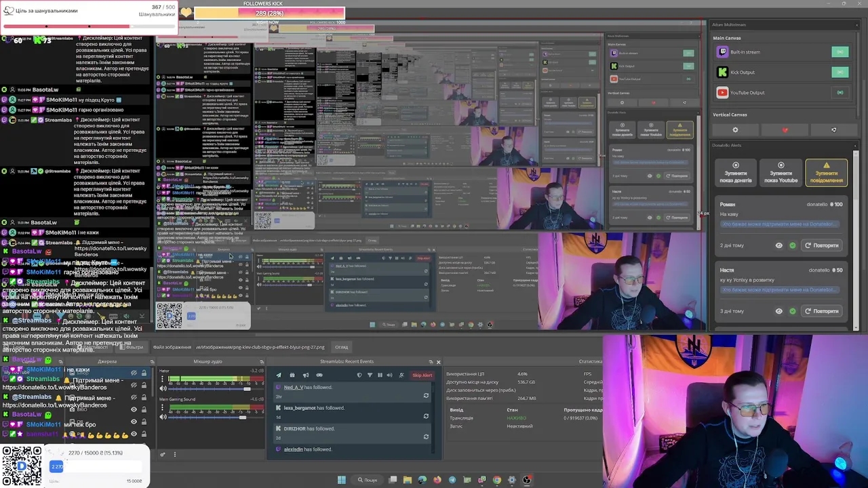Toggle the Built-in stream Twitch output

(840, 52)
